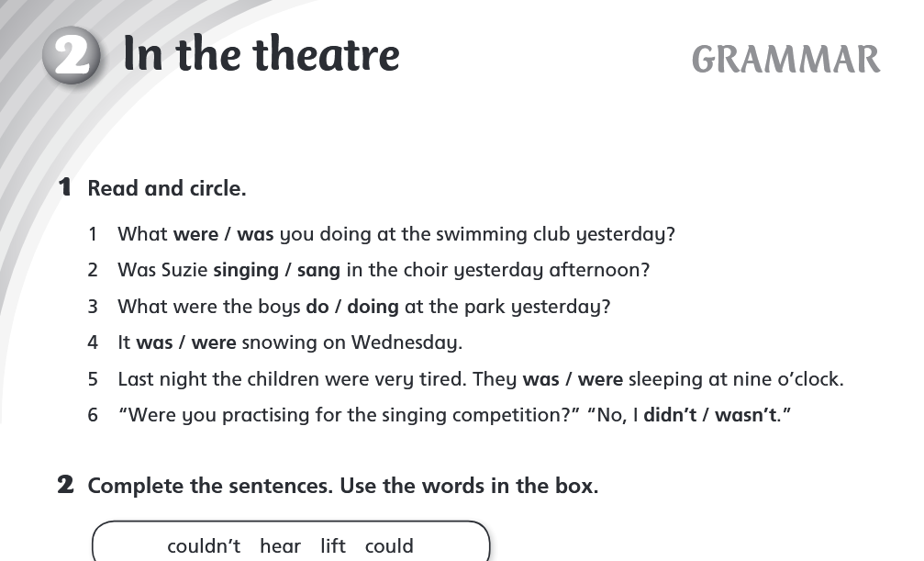Select "lift" from the word box
The height and width of the screenshot is (561, 924).
tap(333, 546)
